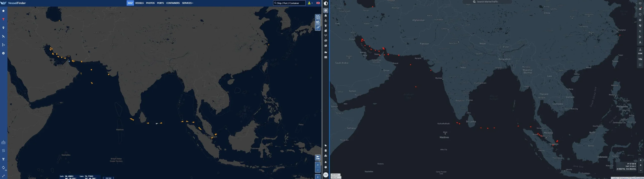Screen dimensions: 644x179
Task: Toggle the wind and weather overlay in VesselFinder
Action: coord(318,23)
